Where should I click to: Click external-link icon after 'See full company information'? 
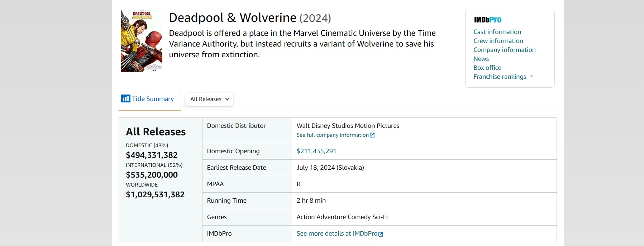coord(372,135)
